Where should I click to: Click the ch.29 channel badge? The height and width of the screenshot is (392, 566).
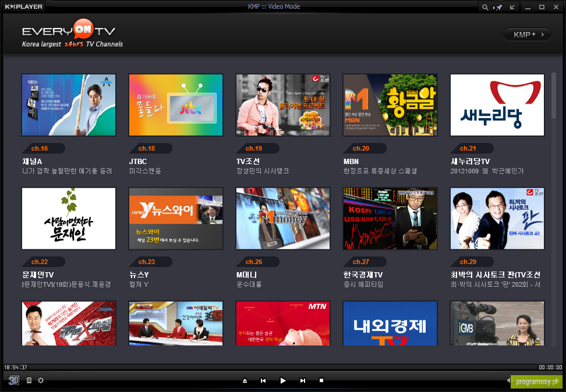(x=472, y=262)
